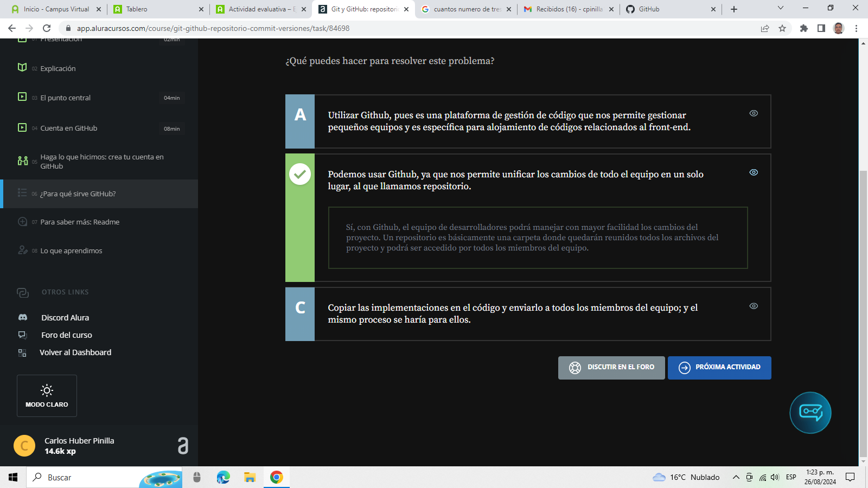Open Chrome three-dot menu
This screenshot has height=488, width=868.
tap(857, 28)
